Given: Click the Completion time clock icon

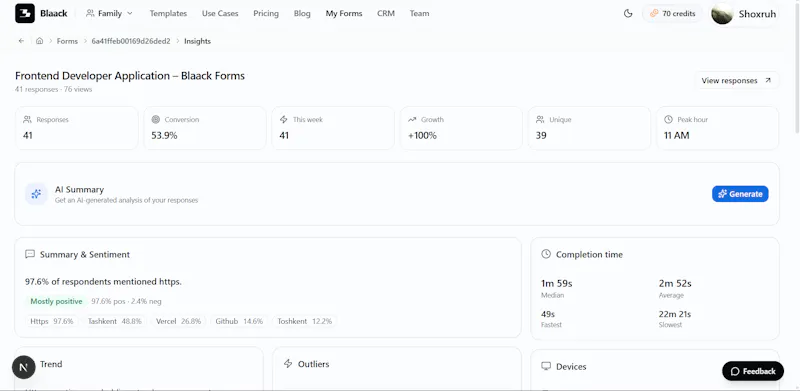Looking at the screenshot, I should tap(546, 254).
